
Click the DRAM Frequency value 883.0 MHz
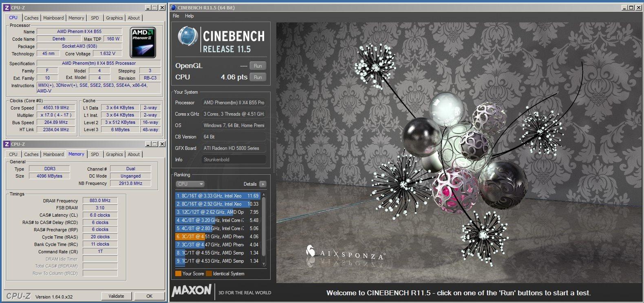(x=100, y=201)
